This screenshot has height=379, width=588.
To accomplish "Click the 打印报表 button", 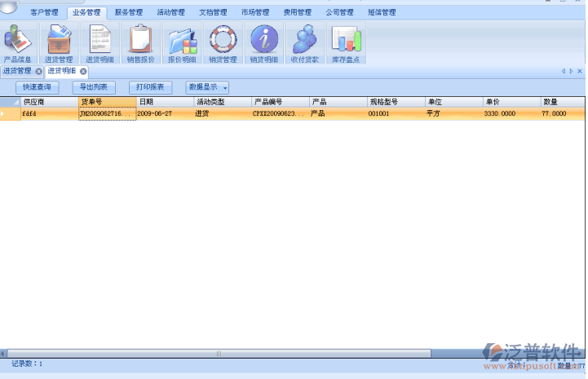I will point(150,87).
